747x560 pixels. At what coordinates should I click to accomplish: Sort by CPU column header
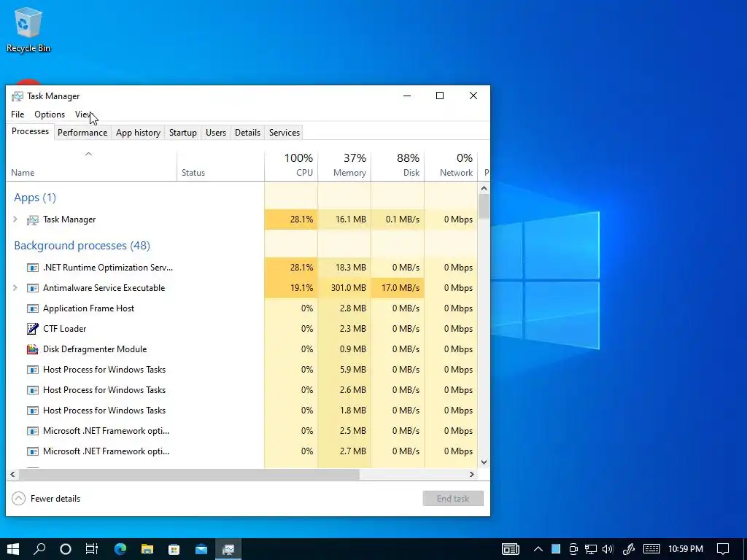pyautogui.click(x=291, y=166)
